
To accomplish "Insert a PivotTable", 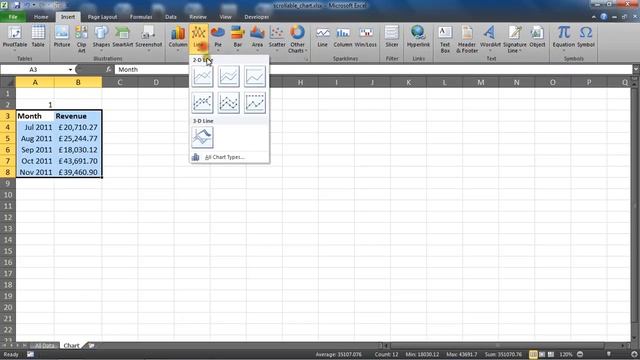I will (x=15, y=38).
